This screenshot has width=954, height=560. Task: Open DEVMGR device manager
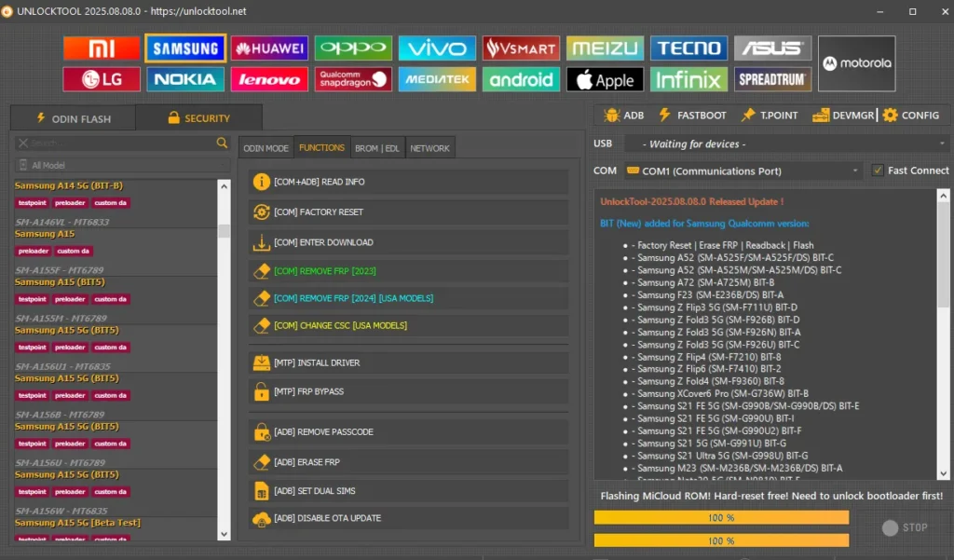pyautogui.click(x=843, y=116)
